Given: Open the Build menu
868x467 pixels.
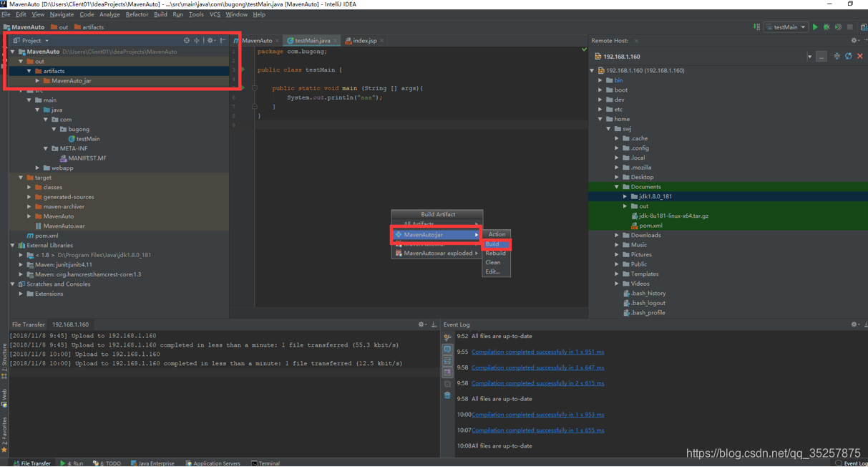Looking at the screenshot, I should click(160, 14).
